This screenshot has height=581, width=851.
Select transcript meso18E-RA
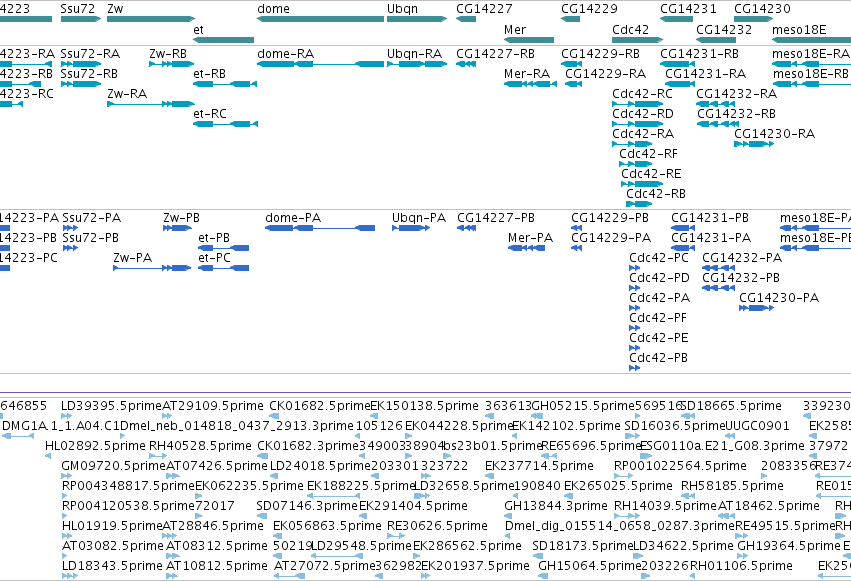tap(811, 64)
